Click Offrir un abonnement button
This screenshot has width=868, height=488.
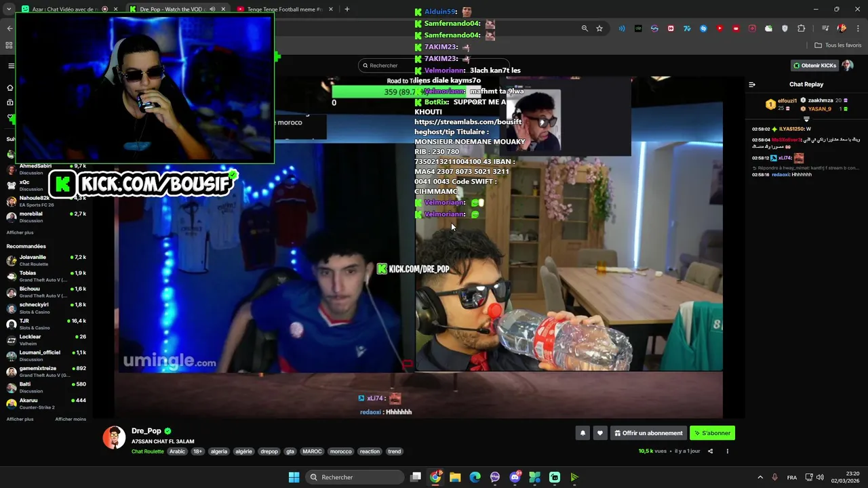coord(648,433)
